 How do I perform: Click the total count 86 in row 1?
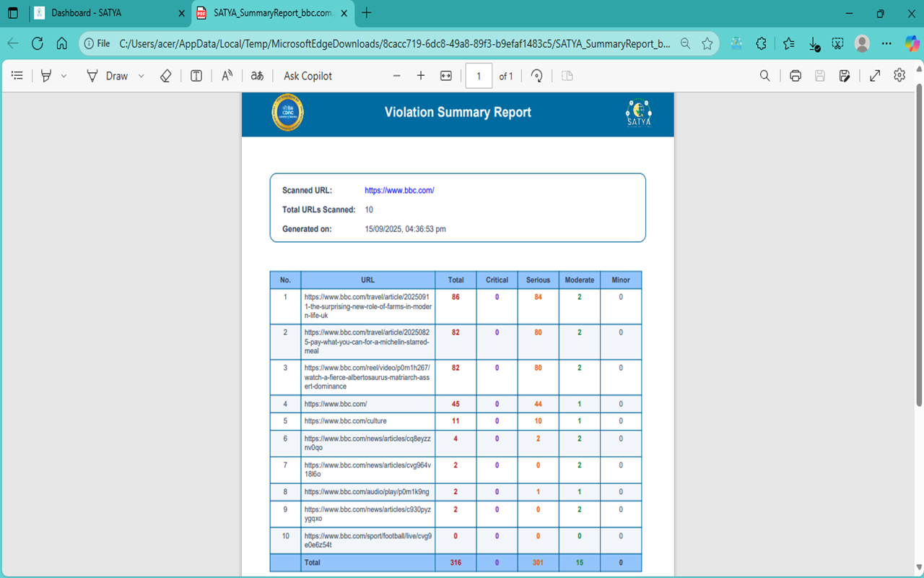pyautogui.click(x=456, y=297)
